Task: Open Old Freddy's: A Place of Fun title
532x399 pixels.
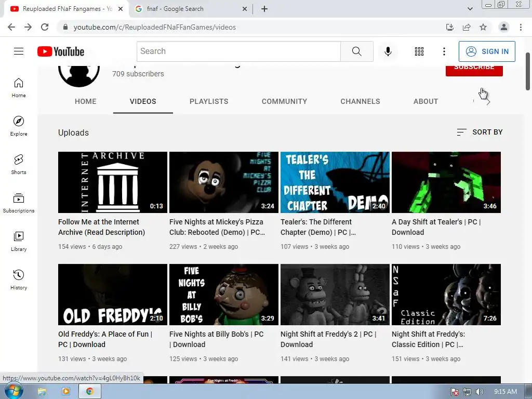Action: pyautogui.click(x=105, y=339)
